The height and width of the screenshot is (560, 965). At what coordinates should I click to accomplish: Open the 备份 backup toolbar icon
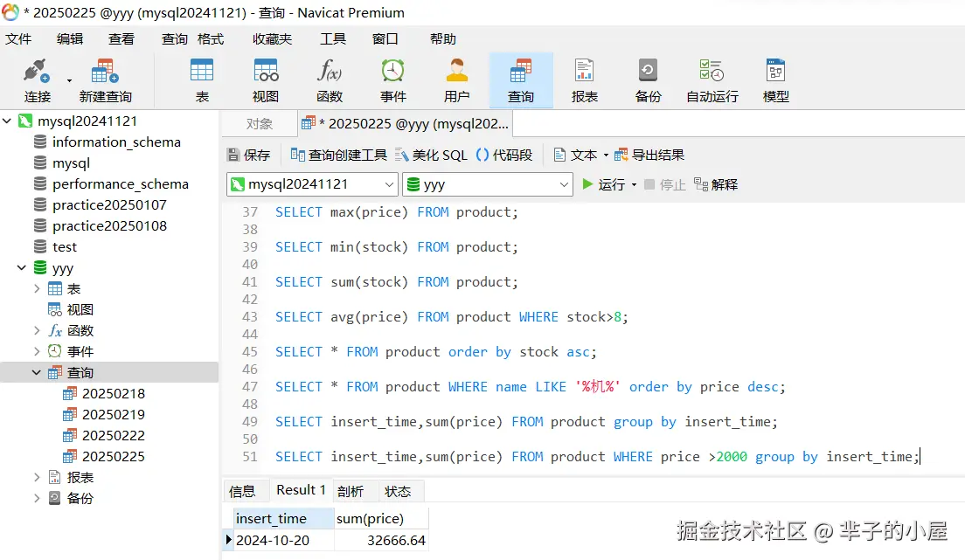[648, 80]
